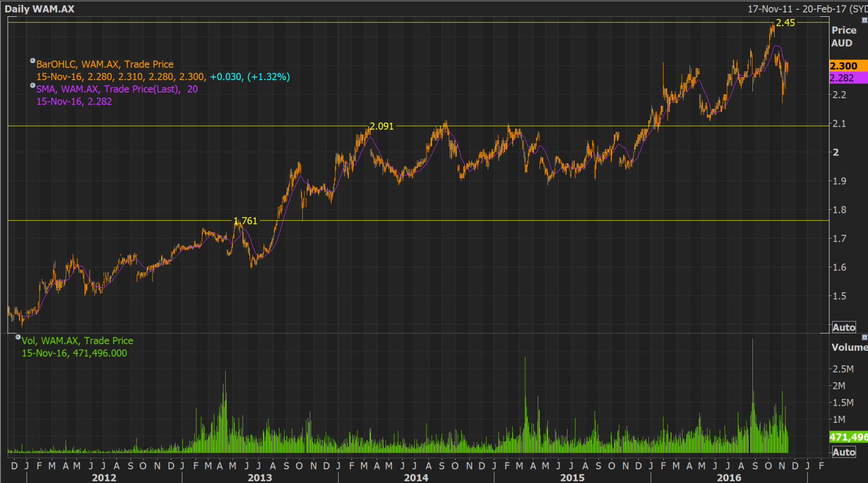
Task: Click the 2.2 price axis tick
Action: coord(839,95)
